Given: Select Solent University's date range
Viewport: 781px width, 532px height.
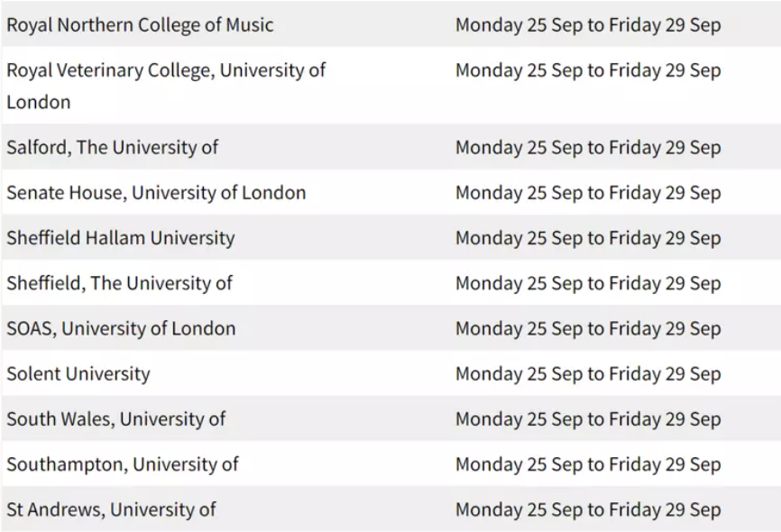Looking at the screenshot, I should (588, 374).
